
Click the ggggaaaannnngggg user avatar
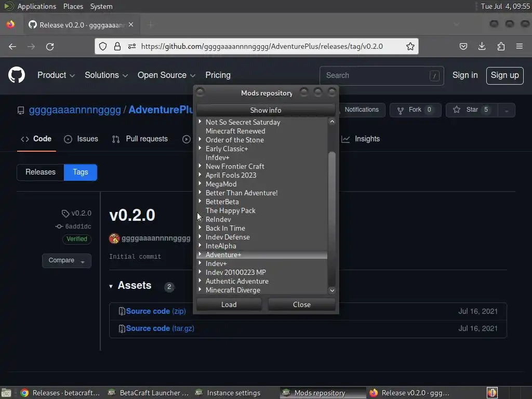pyautogui.click(x=114, y=238)
